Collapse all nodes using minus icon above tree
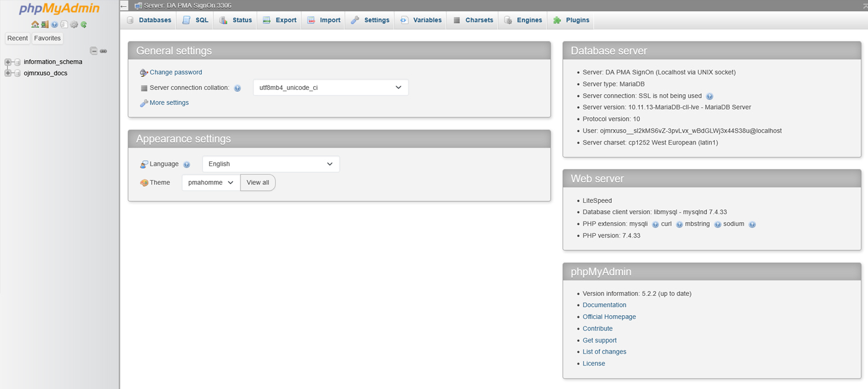The image size is (868, 389). (x=94, y=51)
